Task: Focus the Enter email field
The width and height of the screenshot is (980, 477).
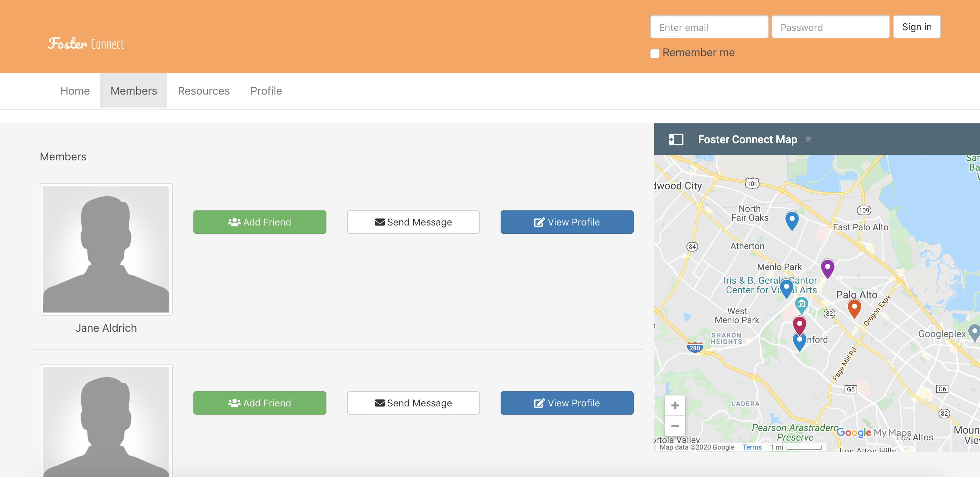Action: click(x=709, y=27)
